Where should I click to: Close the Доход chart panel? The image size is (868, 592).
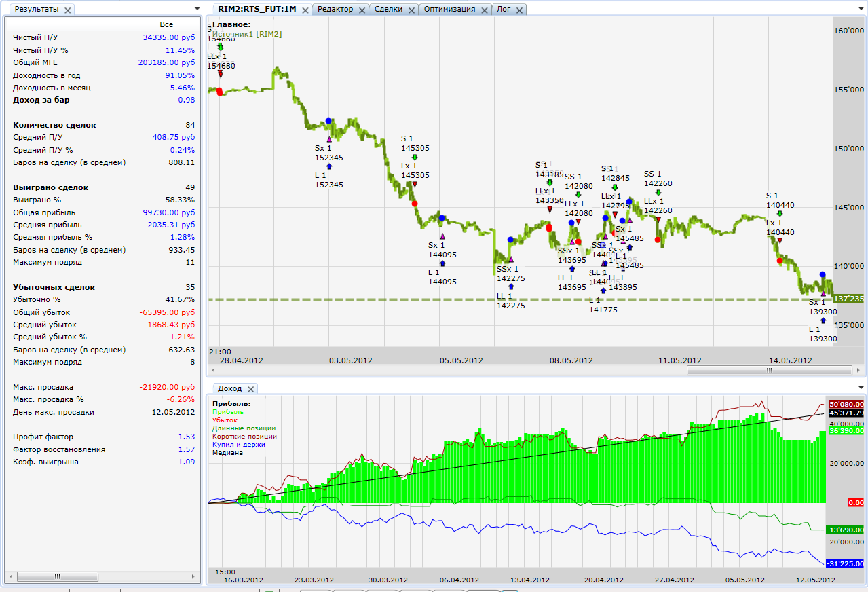[x=250, y=389]
